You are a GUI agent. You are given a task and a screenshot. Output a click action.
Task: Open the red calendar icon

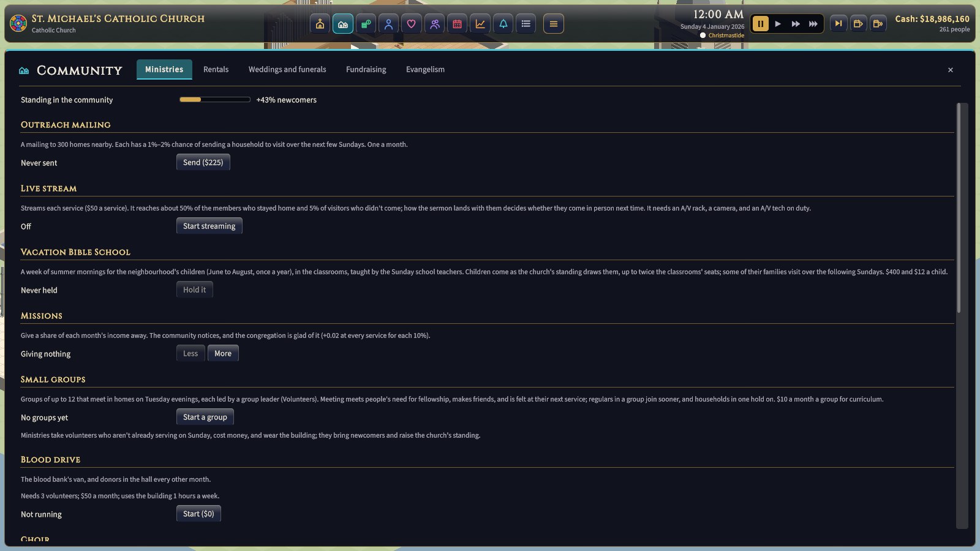(x=458, y=24)
